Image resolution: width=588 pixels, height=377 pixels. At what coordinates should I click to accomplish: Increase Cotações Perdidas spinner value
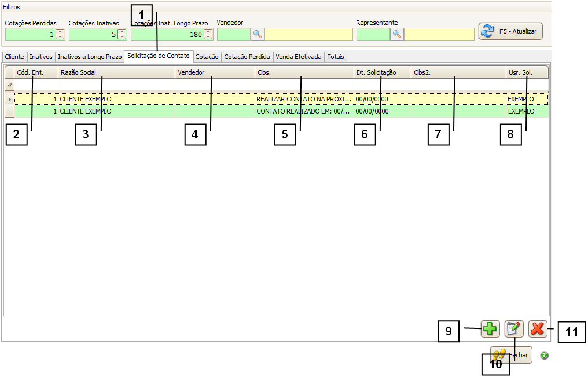[x=60, y=32]
